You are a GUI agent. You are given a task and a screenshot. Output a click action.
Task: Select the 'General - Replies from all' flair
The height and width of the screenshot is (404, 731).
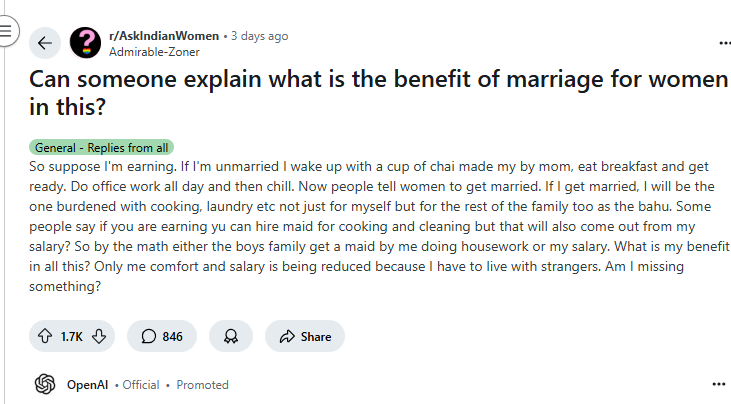[102, 147]
